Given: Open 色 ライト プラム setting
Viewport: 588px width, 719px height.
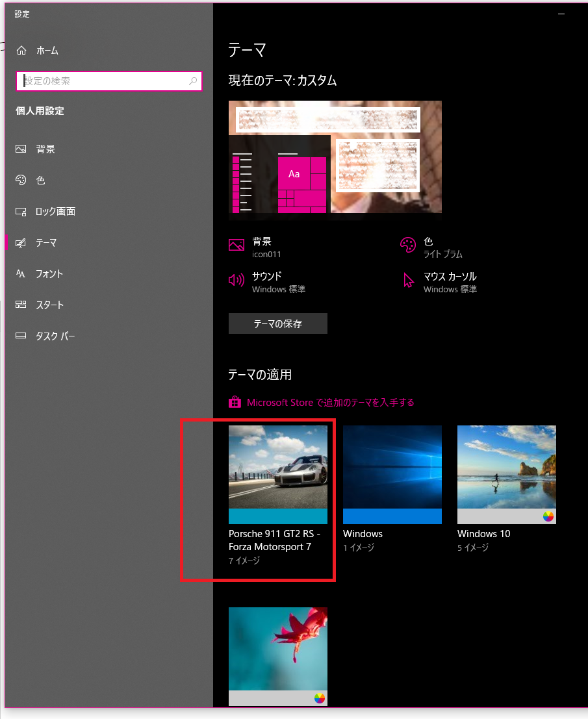Looking at the screenshot, I should pyautogui.click(x=431, y=247).
